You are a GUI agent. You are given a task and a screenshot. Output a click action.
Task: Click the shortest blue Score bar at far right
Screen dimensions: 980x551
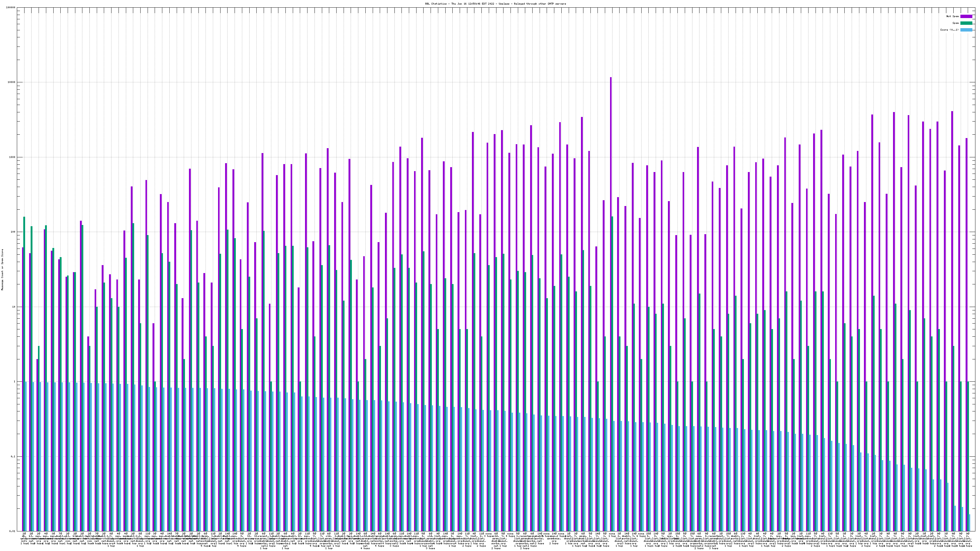point(969,523)
